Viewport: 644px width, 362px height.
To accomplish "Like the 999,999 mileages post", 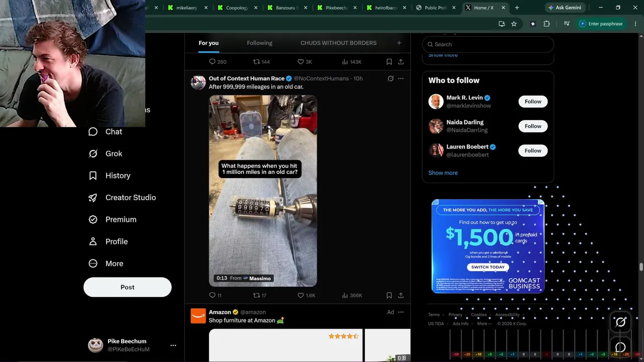I will 306,295.
